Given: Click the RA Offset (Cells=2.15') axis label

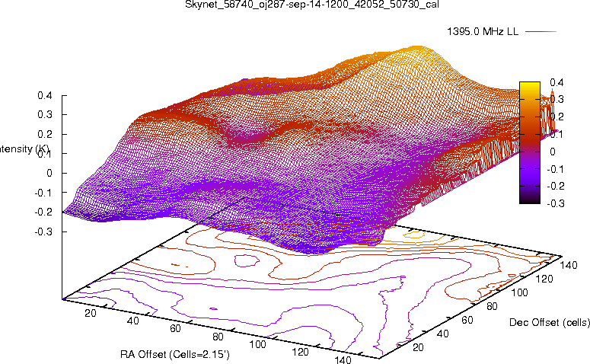Looking at the screenshot, I should [175, 354].
